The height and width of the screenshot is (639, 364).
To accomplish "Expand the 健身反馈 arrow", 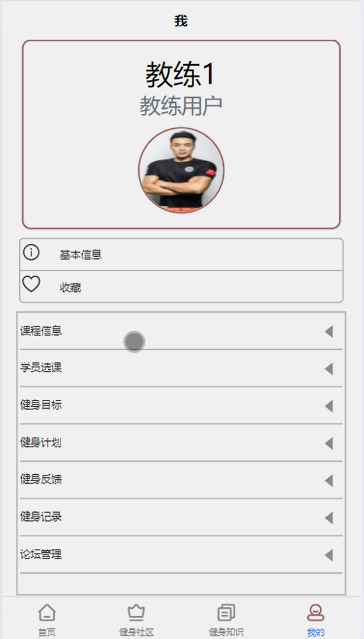I will coord(329,481).
